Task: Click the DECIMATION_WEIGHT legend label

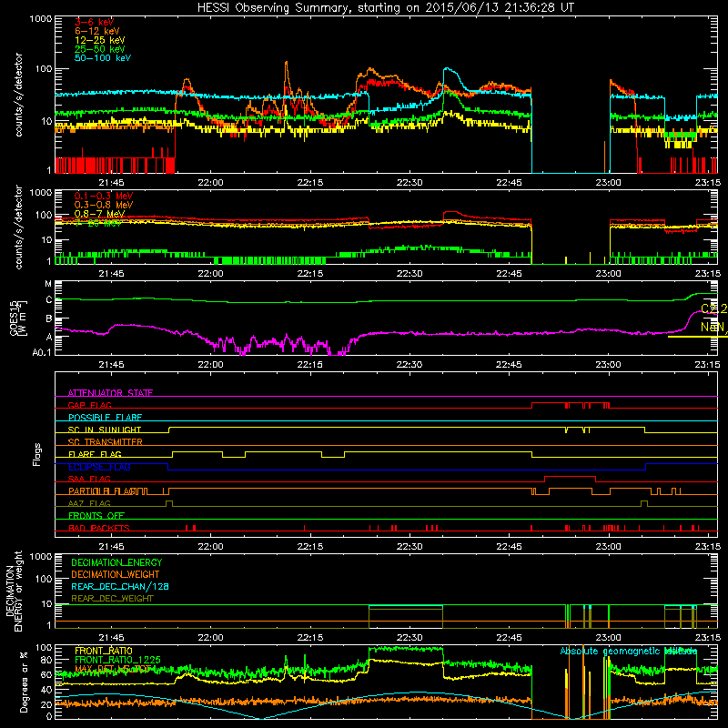Action: click(116, 575)
